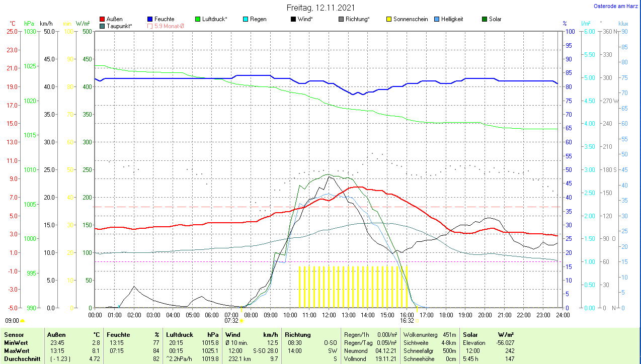Click the Freitag, 12.11.2021 date title
This screenshot has width=641, height=364.
(320, 8)
